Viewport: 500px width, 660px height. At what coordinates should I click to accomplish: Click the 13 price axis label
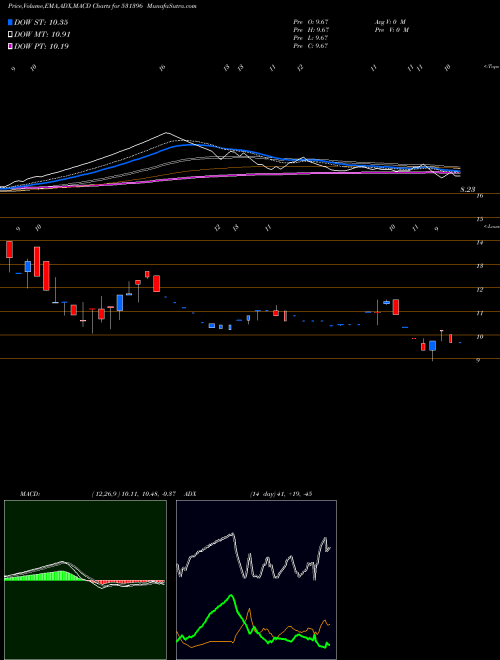coord(479,266)
